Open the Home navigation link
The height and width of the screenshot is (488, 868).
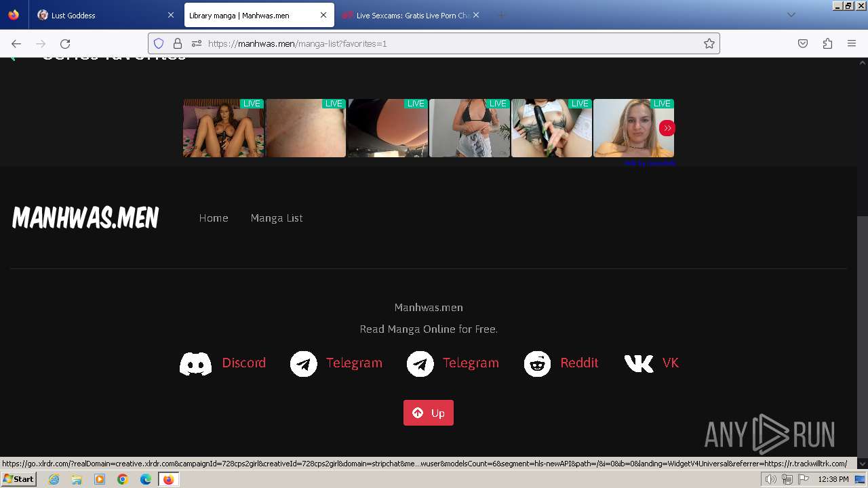tap(214, 218)
